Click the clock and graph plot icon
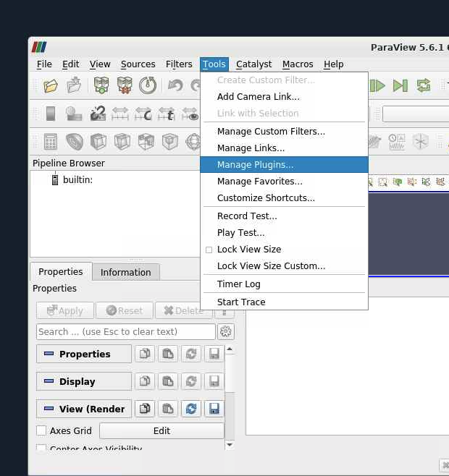 [397, 142]
